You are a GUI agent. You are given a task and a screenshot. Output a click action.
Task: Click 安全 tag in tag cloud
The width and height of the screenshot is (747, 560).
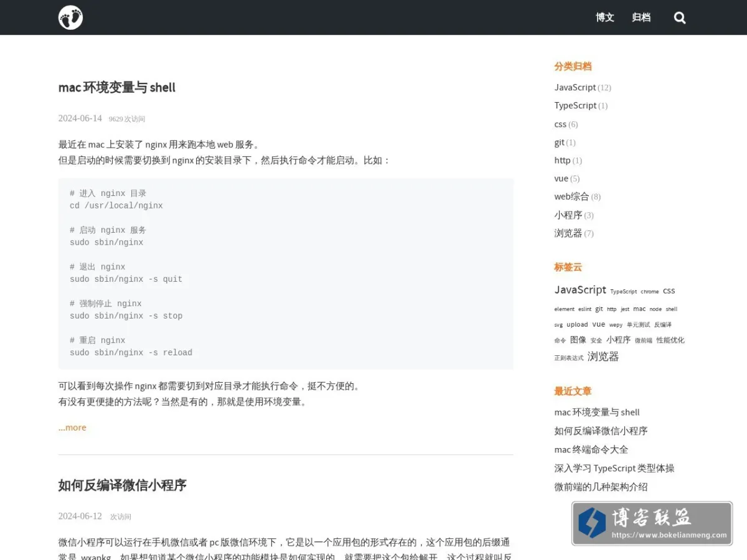point(596,340)
